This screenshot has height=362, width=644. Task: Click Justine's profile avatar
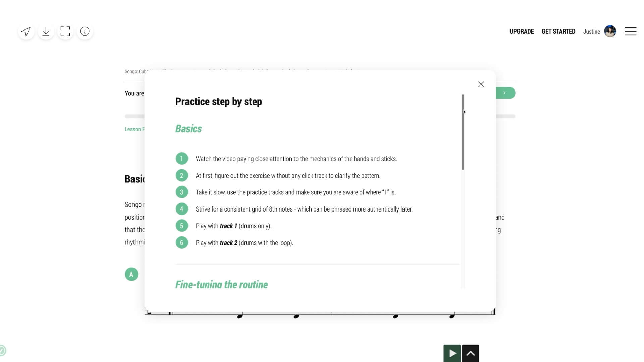coord(610,31)
